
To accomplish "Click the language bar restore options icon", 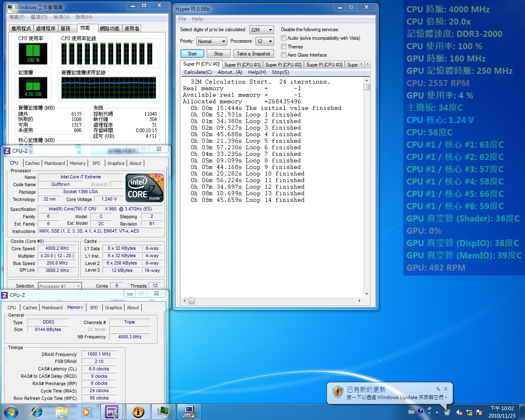I will [x=429, y=409].
